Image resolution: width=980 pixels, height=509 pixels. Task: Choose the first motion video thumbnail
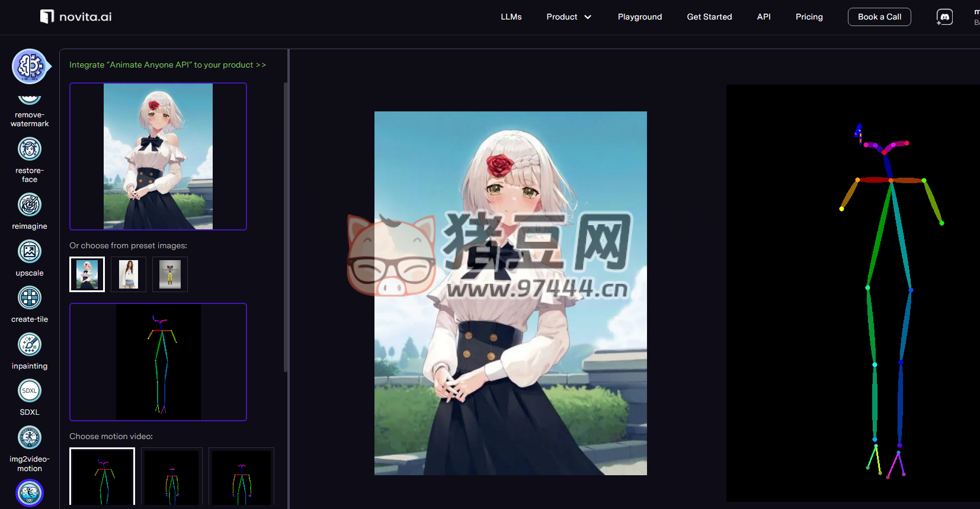102,477
